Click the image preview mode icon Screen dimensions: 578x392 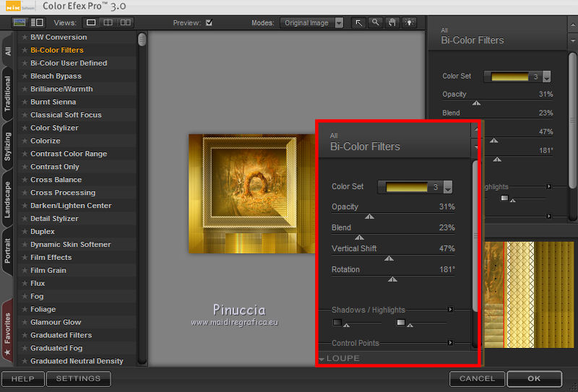pos(20,22)
